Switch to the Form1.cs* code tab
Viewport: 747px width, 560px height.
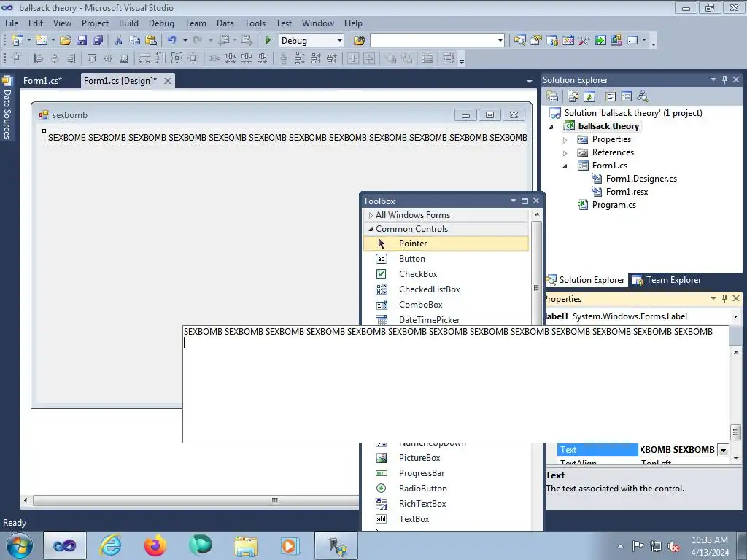(43, 80)
